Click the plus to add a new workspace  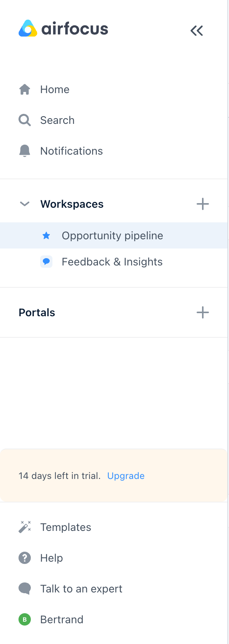(202, 204)
